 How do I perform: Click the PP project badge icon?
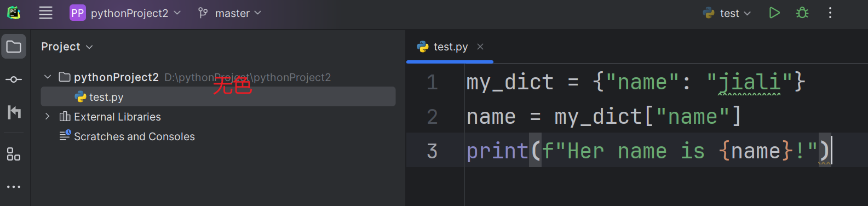pos(77,13)
